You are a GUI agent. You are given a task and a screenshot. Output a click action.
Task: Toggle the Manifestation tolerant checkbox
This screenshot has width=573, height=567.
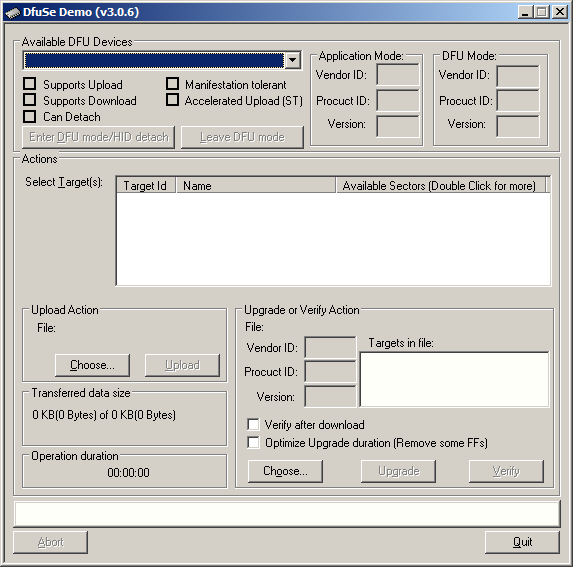pyautogui.click(x=172, y=84)
